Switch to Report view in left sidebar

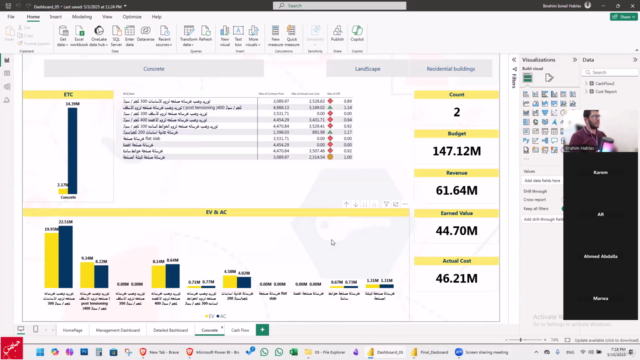[x=7, y=60]
